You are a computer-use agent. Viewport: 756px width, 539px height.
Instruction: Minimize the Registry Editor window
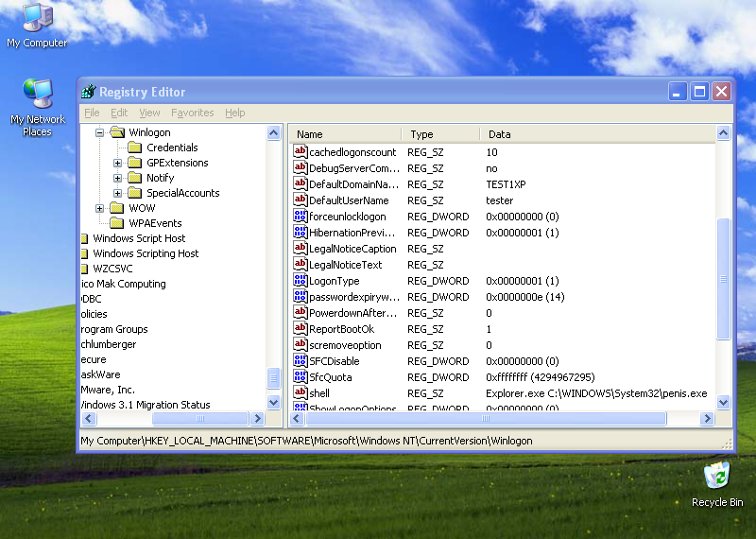tap(677, 91)
